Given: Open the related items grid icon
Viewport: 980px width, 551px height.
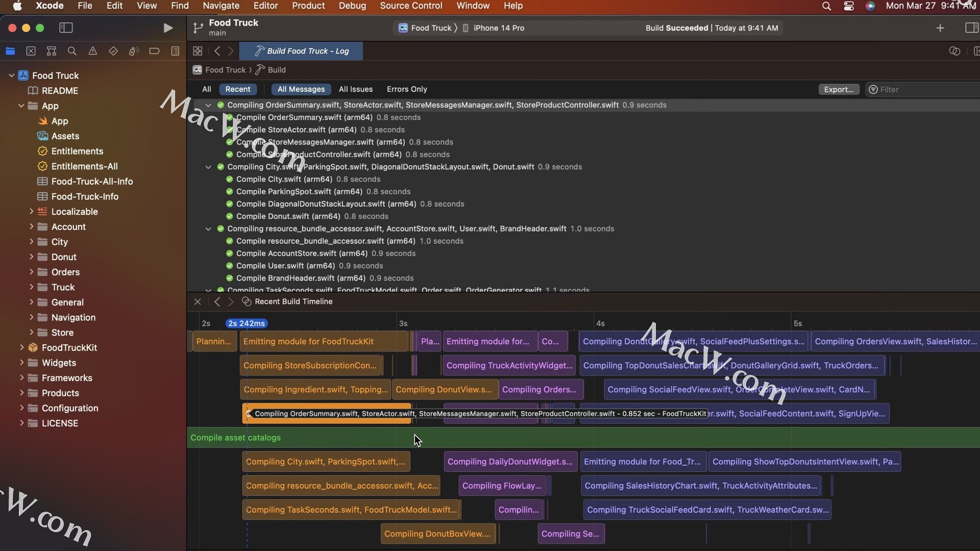Looking at the screenshot, I should (x=198, y=51).
